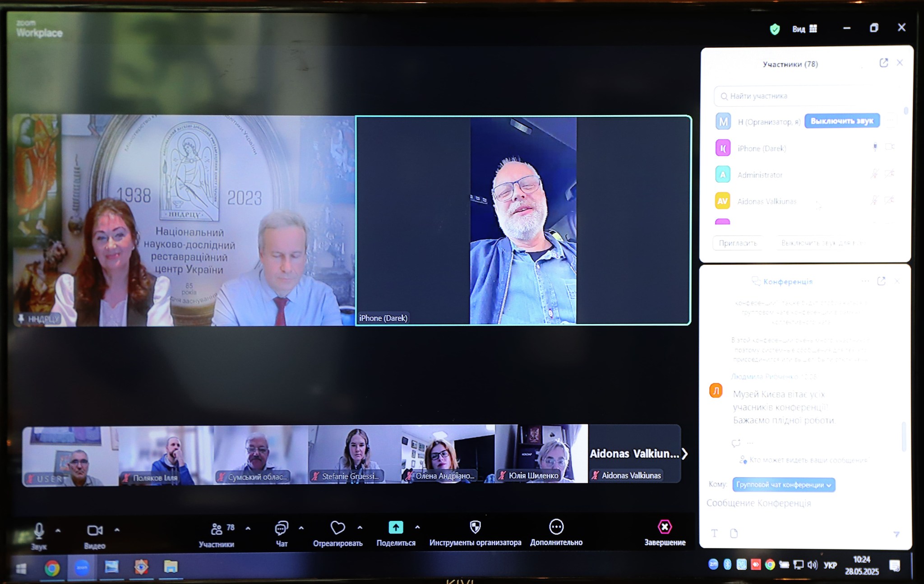The width and height of the screenshot is (924, 584).
Task: Open more options under Музей Києва message
Action: [x=750, y=443]
